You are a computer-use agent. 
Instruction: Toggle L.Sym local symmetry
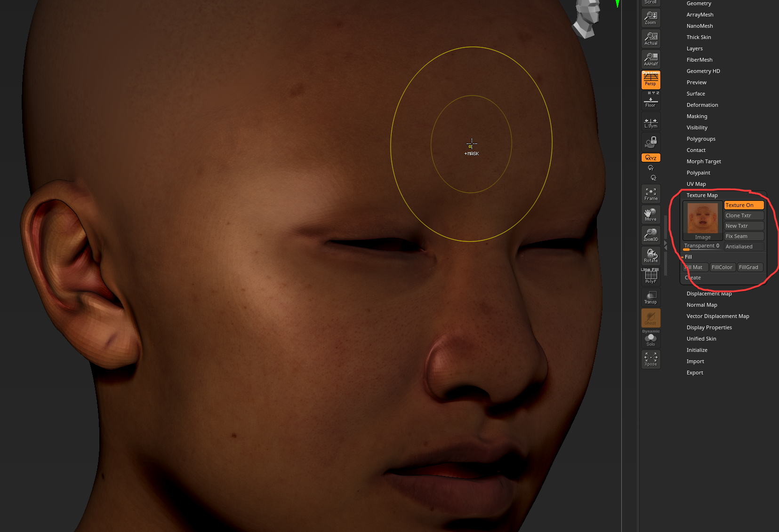coord(651,121)
